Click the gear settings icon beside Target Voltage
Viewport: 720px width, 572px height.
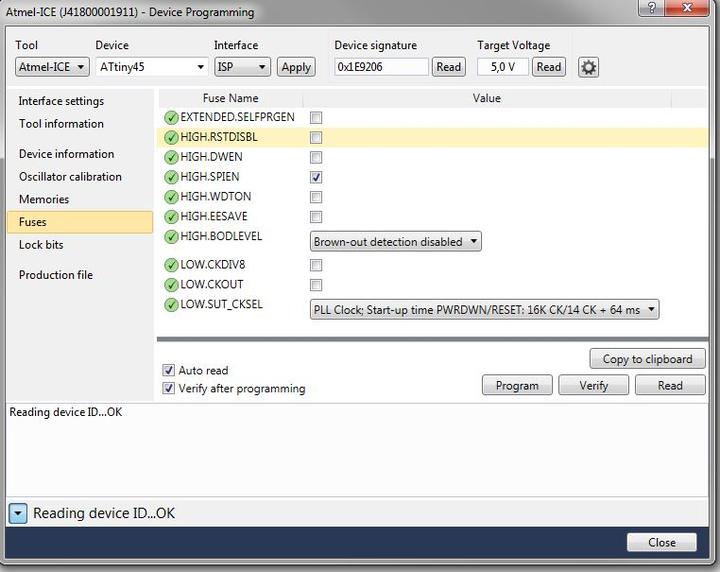[588, 67]
